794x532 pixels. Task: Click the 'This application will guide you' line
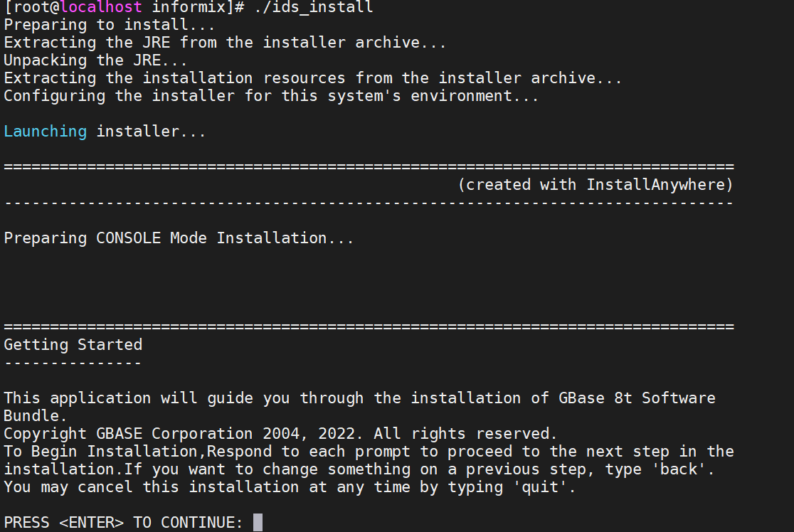[x=359, y=398]
